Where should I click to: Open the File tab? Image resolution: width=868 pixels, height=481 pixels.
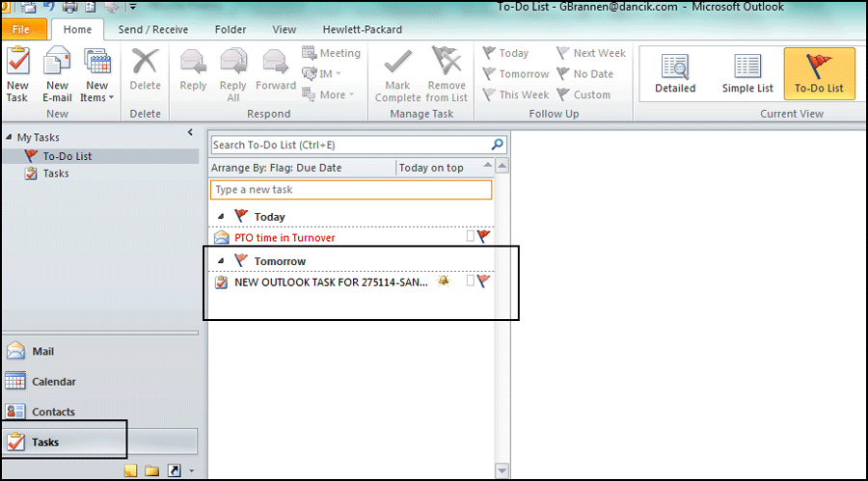point(21,29)
